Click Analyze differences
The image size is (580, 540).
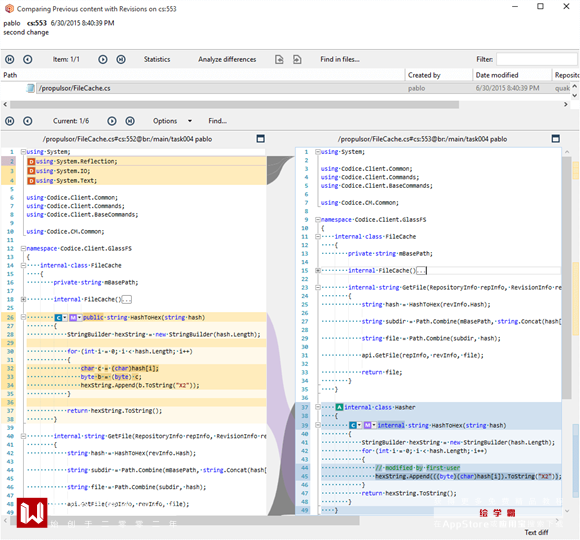tap(227, 59)
